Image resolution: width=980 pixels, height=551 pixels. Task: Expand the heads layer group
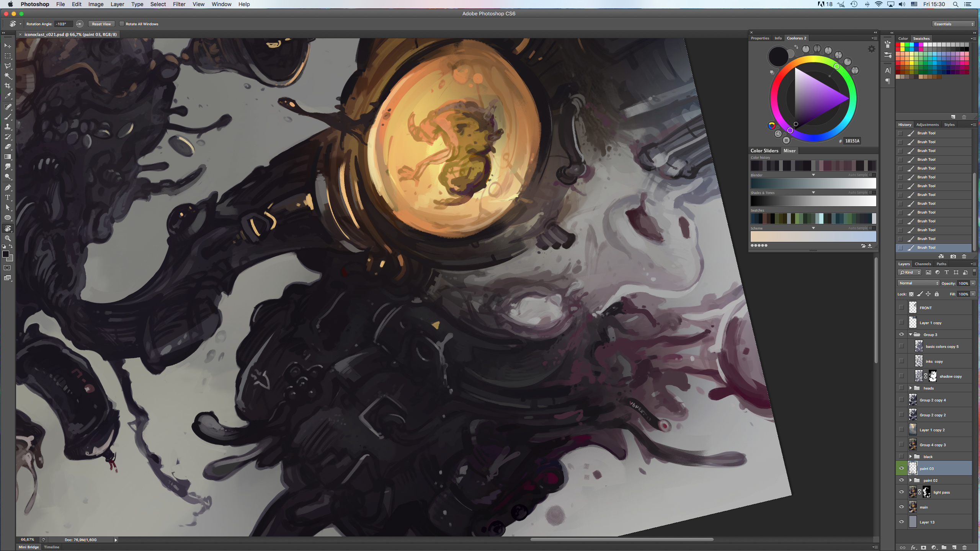click(x=911, y=388)
